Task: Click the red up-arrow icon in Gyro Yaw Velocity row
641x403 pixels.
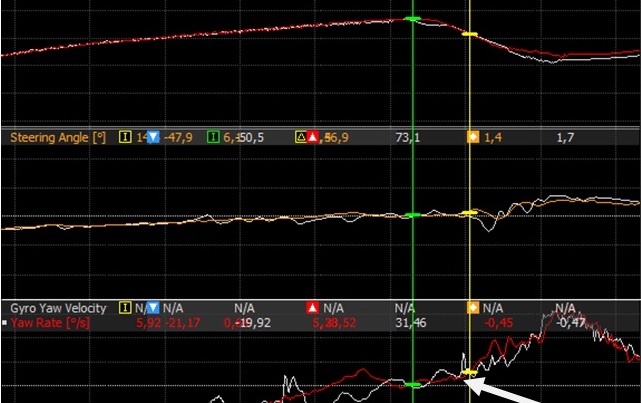Action: (x=313, y=308)
